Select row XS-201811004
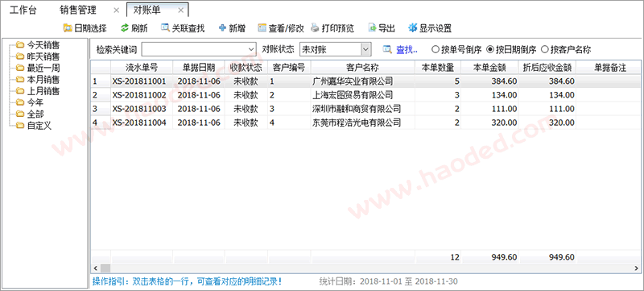 click(x=365, y=123)
